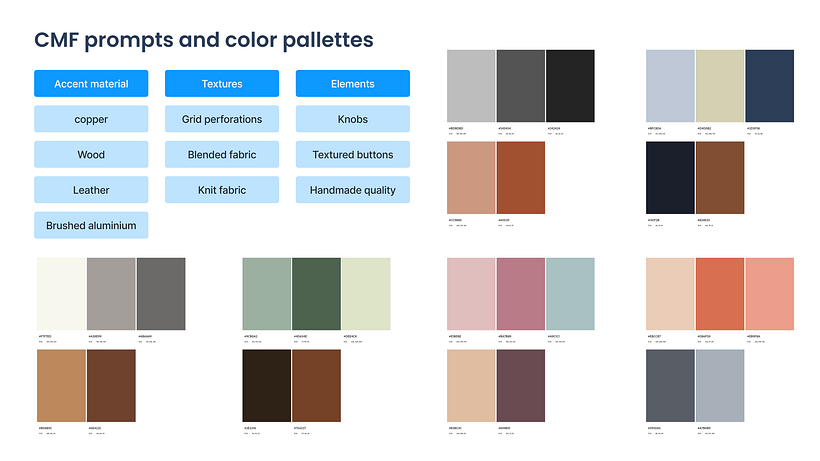Click the dark forest green swatch
820x461 pixels.
[x=316, y=294]
